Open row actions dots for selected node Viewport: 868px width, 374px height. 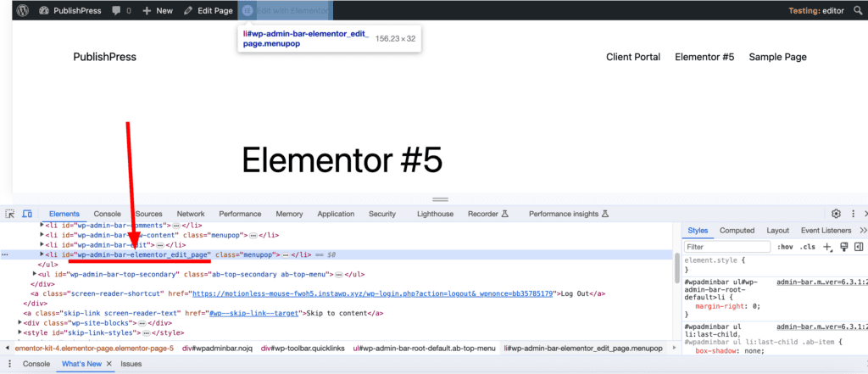pyautogui.click(x=5, y=255)
